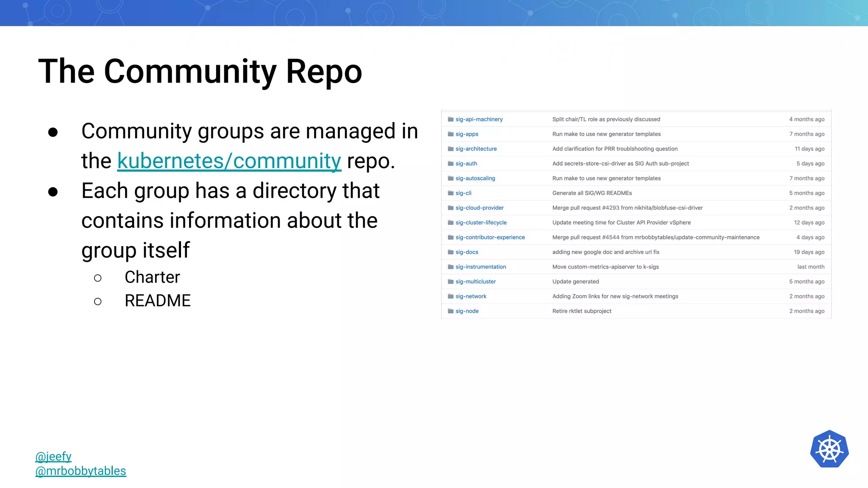Click commit 'Adding Zoom links for new sig-network meetings'
Image resolution: width=868 pixels, height=488 pixels.
click(615, 297)
